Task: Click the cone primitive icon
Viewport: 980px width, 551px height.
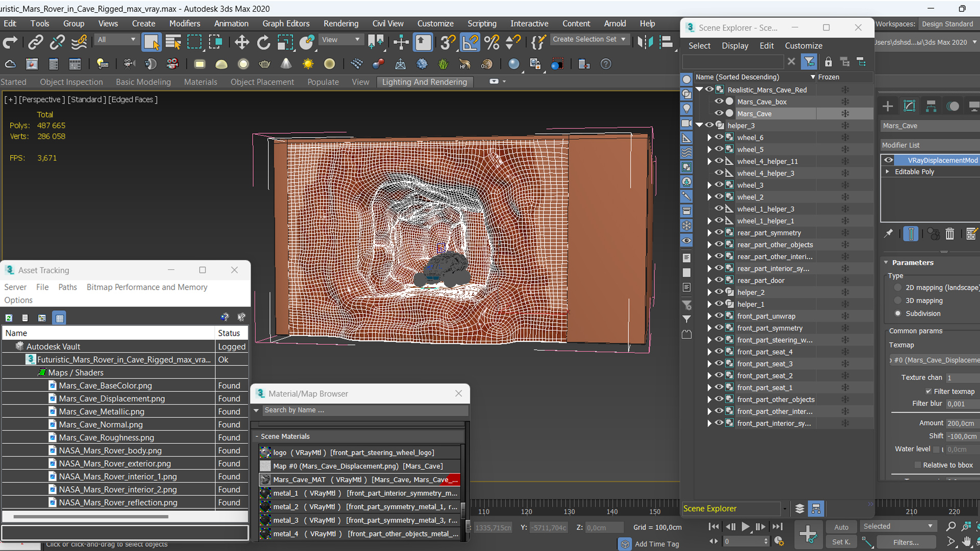Action: [286, 64]
